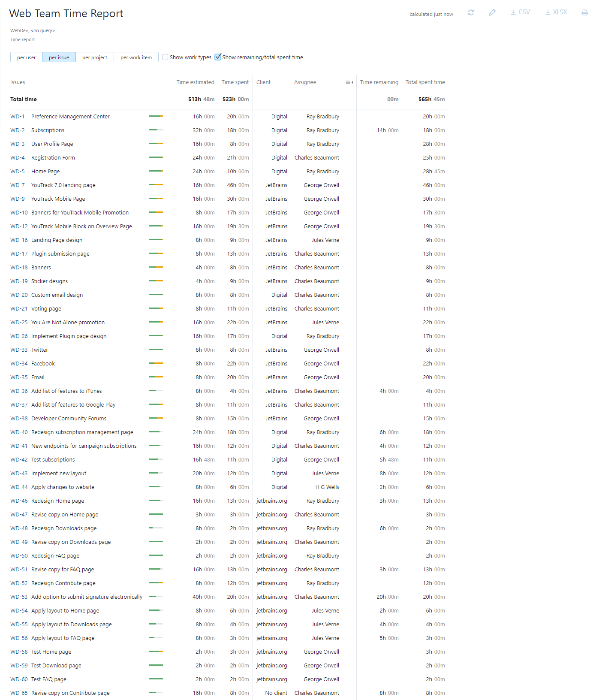602x700 pixels.
Task: Open Revise copy on Contribute page
Action: tap(70, 693)
